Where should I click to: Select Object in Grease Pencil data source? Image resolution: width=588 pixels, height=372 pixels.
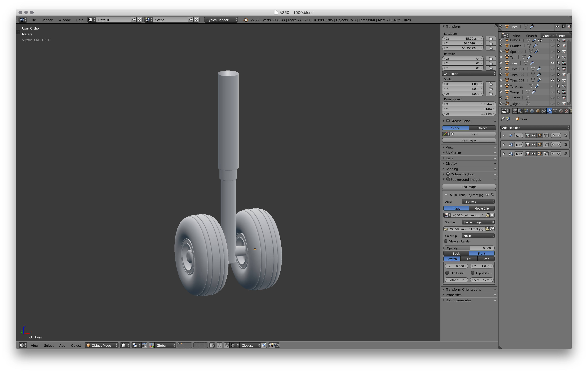point(482,128)
